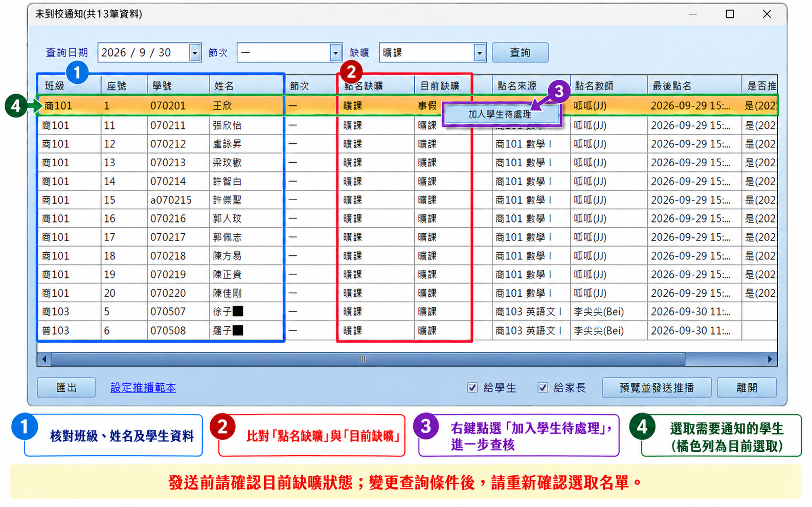
Task: Click the horizontal scrollbar thumb
Action: [368, 359]
